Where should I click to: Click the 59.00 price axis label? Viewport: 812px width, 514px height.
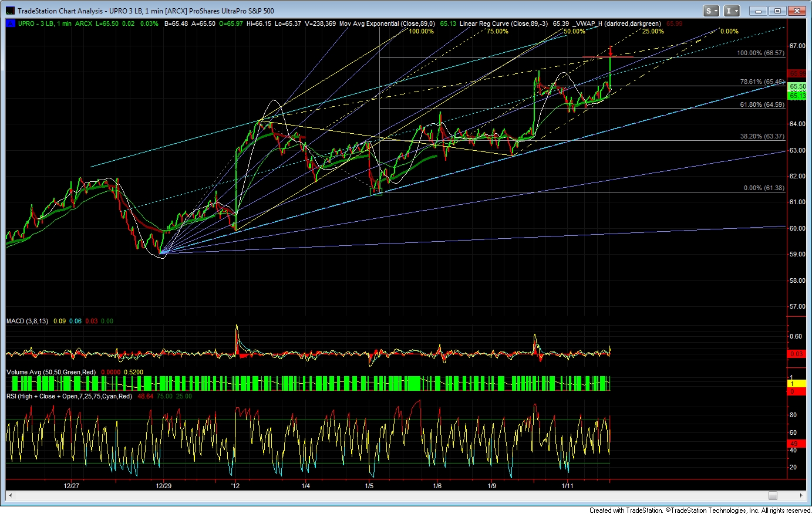[797, 254]
